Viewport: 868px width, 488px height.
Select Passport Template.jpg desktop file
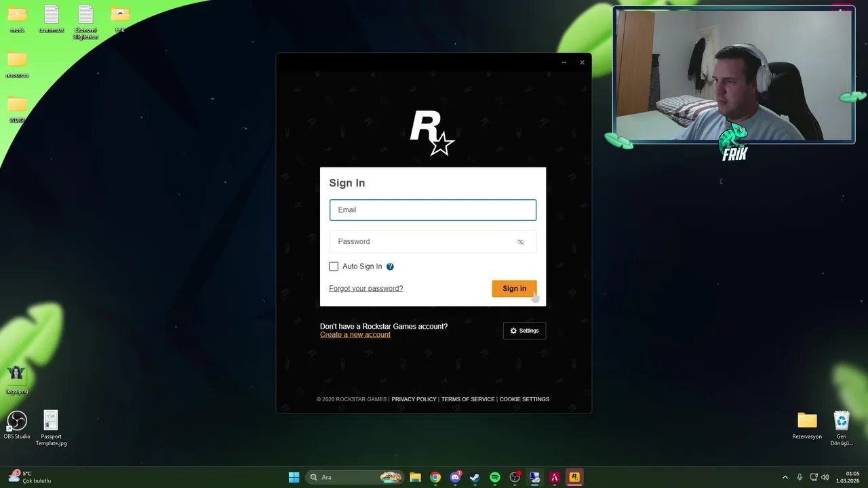coord(51,428)
